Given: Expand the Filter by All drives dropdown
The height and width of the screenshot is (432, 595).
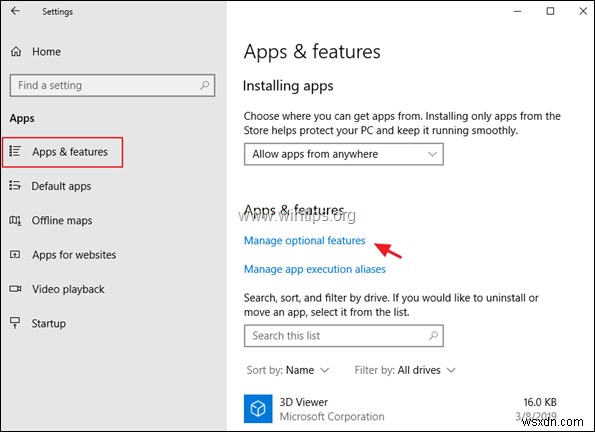Looking at the screenshot, I should [x=405, y=370].
